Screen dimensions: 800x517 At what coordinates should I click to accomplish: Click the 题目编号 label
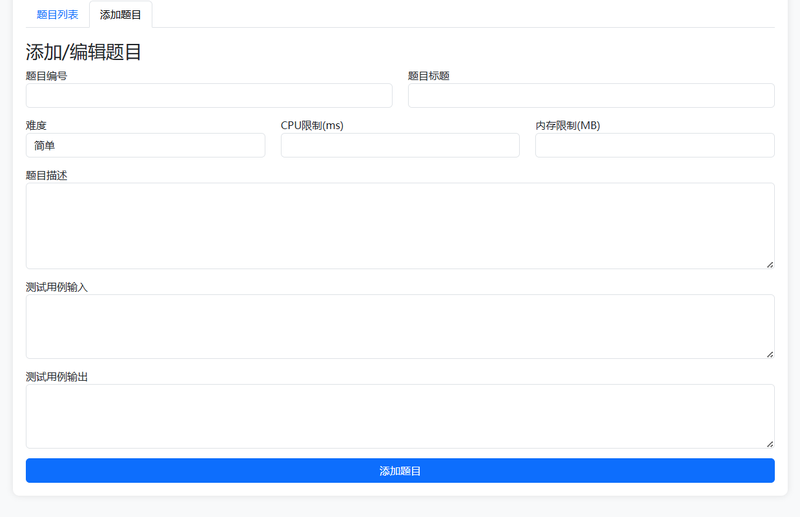tap(46, 76)
